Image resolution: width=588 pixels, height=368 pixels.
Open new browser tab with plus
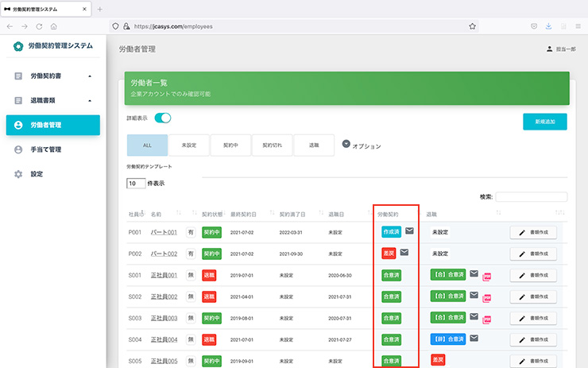click(x=100, y=10)
